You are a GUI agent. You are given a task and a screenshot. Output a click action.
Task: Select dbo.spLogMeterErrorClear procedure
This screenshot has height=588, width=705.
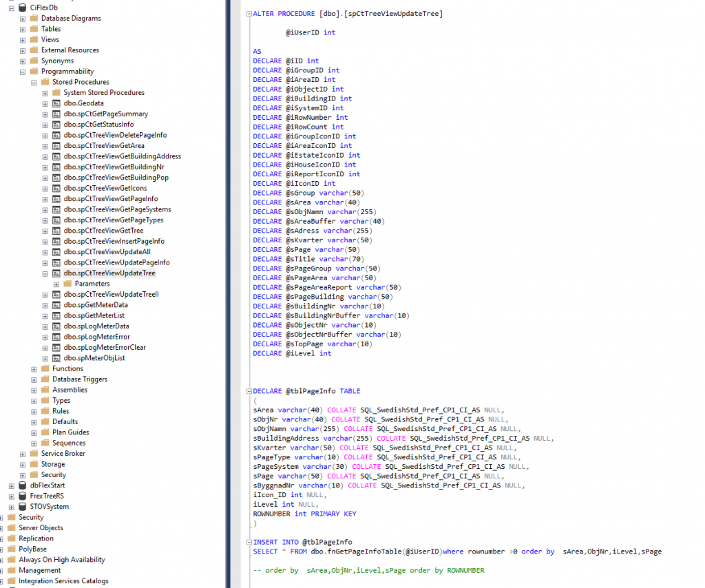105,348
